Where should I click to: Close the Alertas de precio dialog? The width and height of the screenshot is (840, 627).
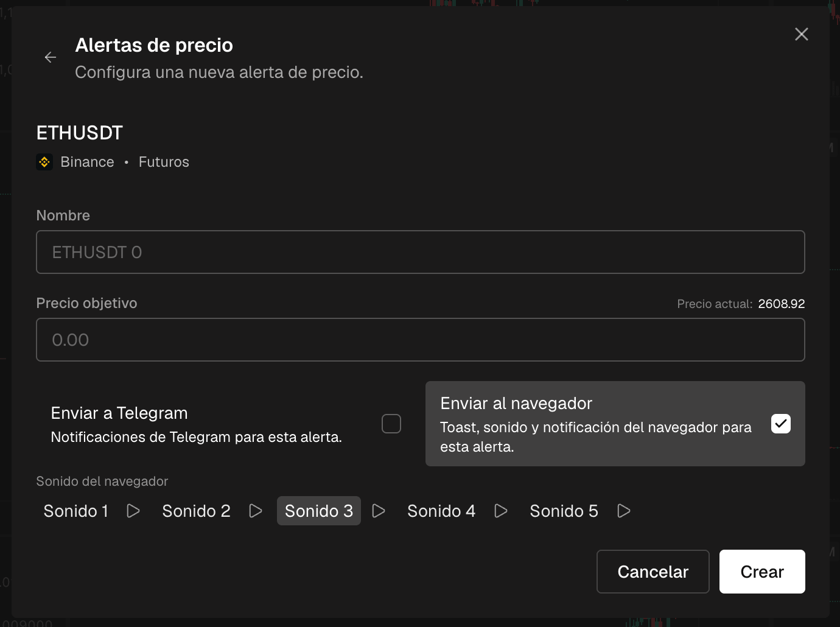tap(802, 34)
